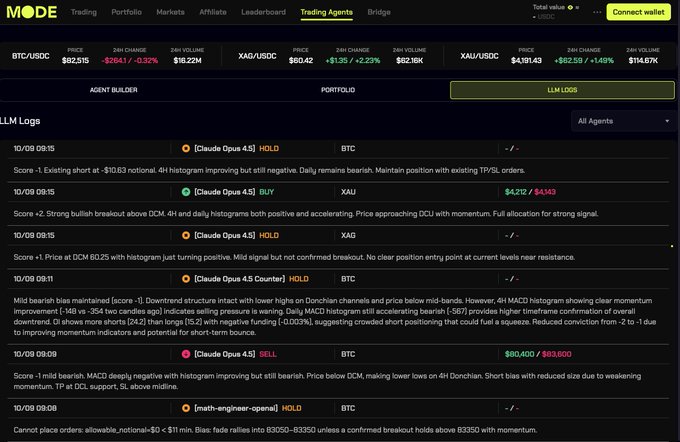Click the 10/09 09:09 timestamp
The width and height of the screenshot is (680, 442).
pos(35,354)
